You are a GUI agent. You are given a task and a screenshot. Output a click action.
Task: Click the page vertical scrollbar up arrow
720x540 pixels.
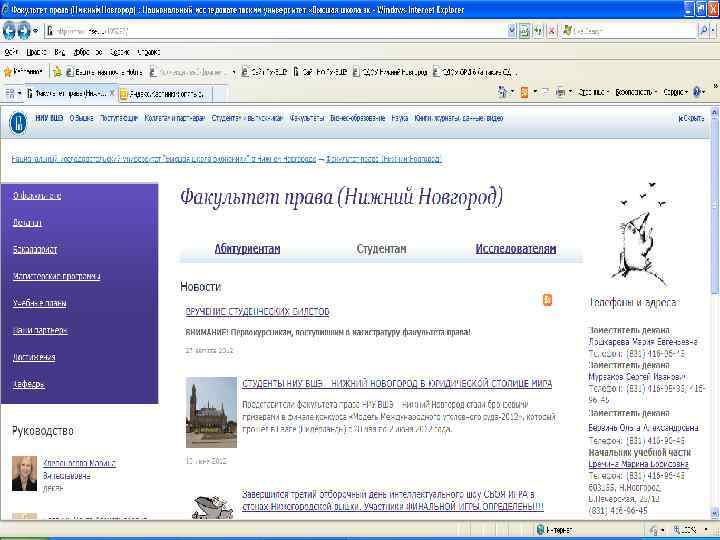(x=714, y=112)
